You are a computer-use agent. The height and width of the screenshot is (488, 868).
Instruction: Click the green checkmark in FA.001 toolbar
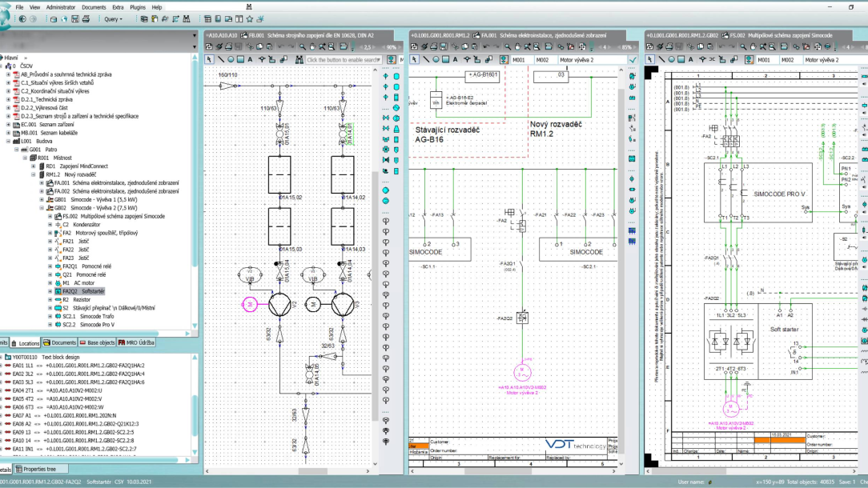pyautogui.click(x=633, y=59)
